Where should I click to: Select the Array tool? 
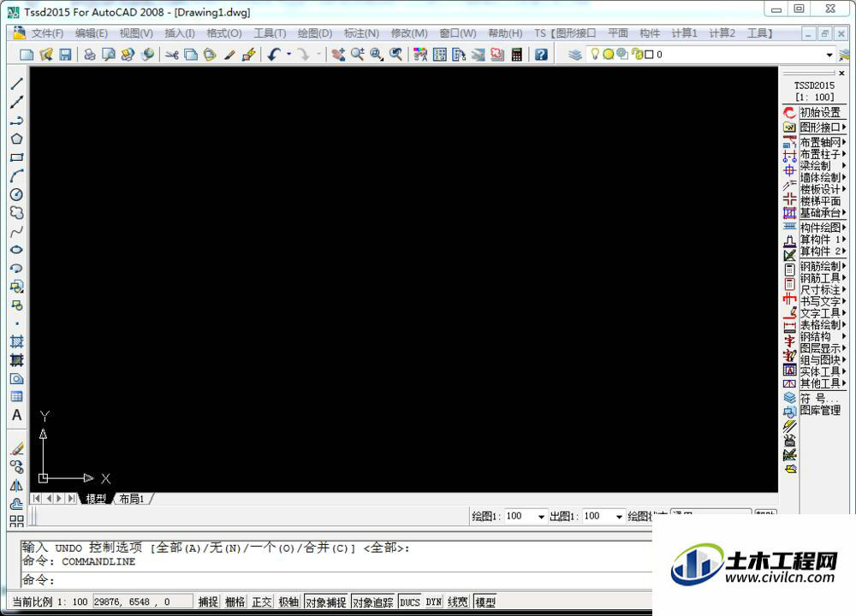point(17,521)
